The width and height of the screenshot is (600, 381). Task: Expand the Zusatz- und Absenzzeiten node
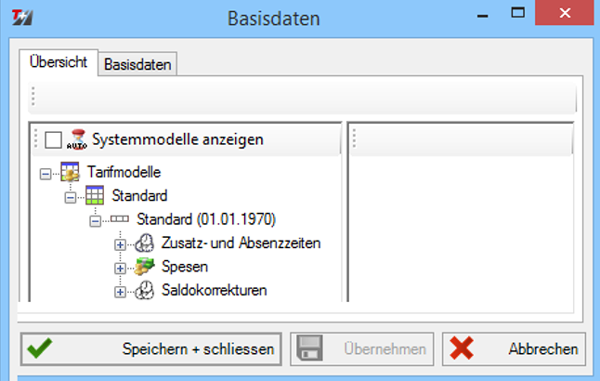pyautogui.click(x=120, y=245)
